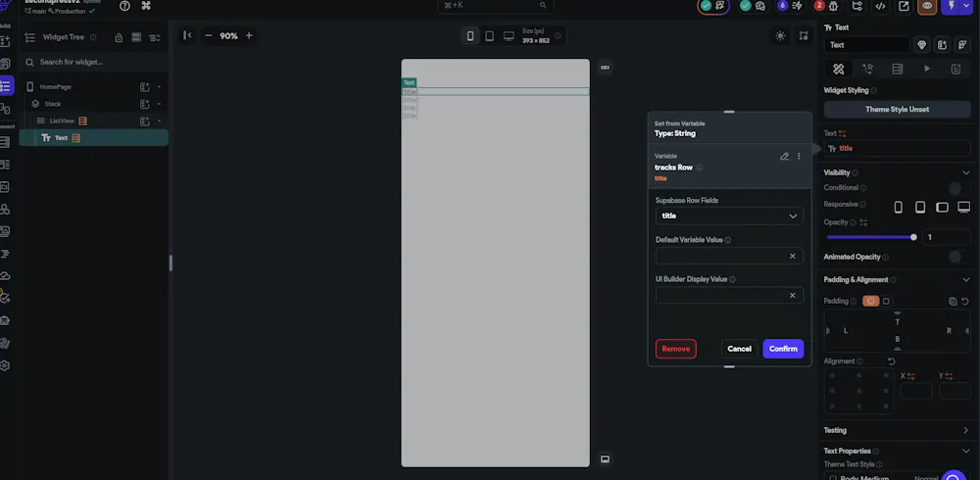This screenshot has height=480, width=980.
Task: Click the theme diamond icon next to Text name
Action: tap(921, 45)
